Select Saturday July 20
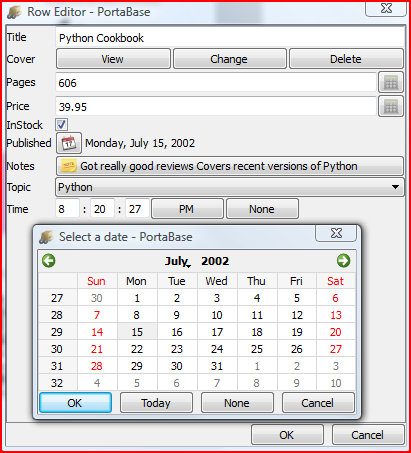The image size is (411, 453). (x=336, y=332)
